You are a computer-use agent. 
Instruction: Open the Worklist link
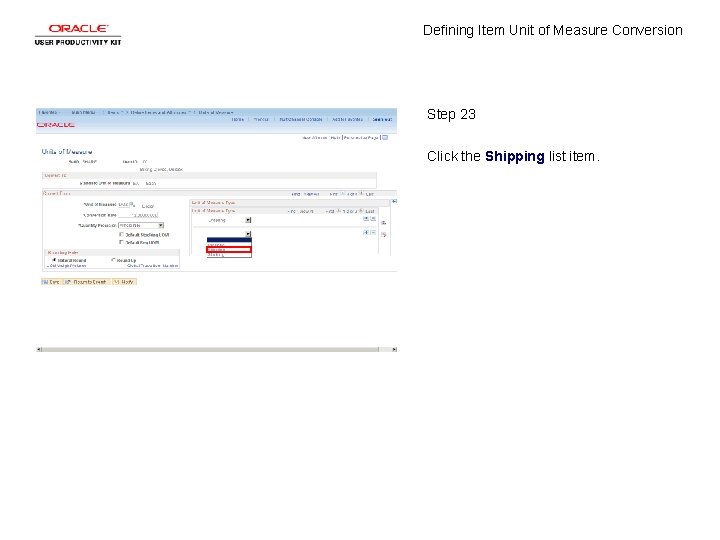(261, 119)
